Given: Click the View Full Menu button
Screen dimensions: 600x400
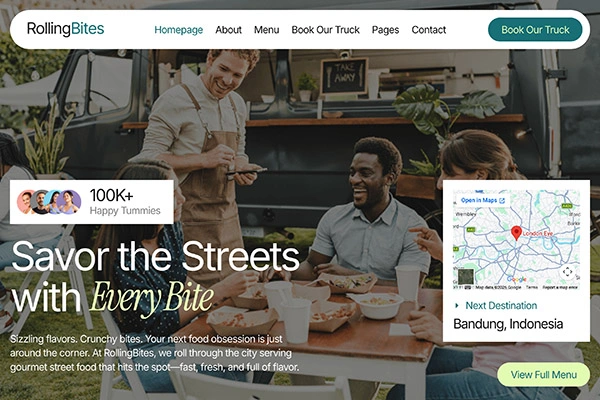Looking at the screenshot, I should (x=543, y=374).
